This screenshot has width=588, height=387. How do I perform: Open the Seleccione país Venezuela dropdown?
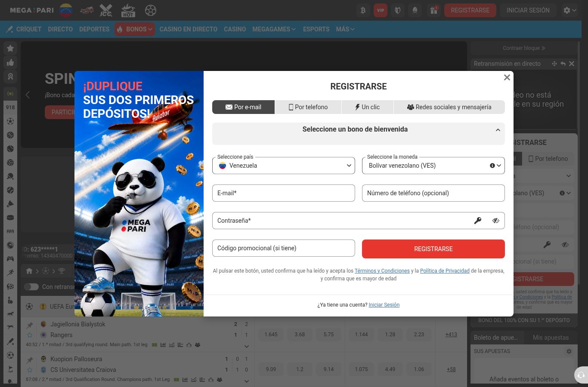click(284, 166)
